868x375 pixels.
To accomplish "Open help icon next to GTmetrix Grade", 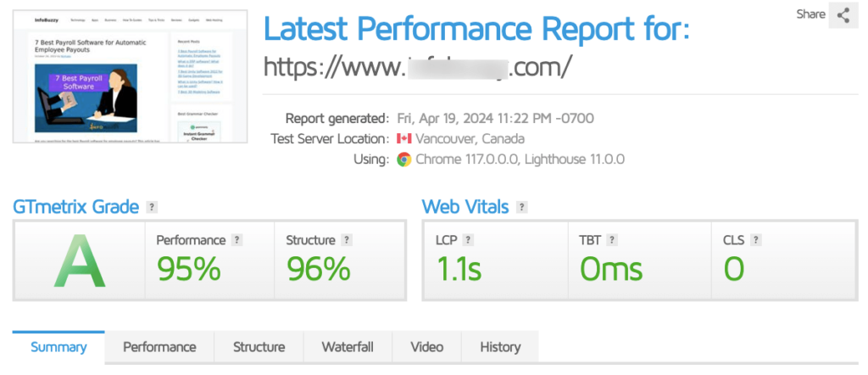I will tap(152, 207).
